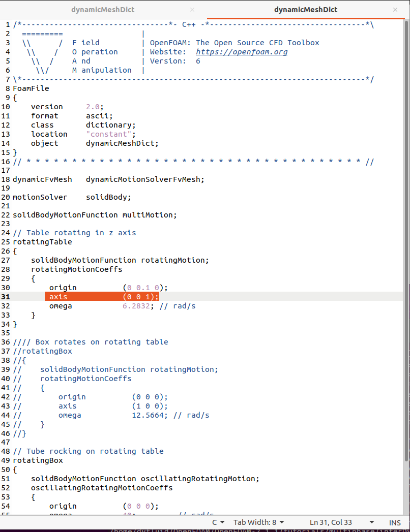Click the word multiMotion on line 22
This screenshot has width=410, height=532.
click(x=149, y=215)
